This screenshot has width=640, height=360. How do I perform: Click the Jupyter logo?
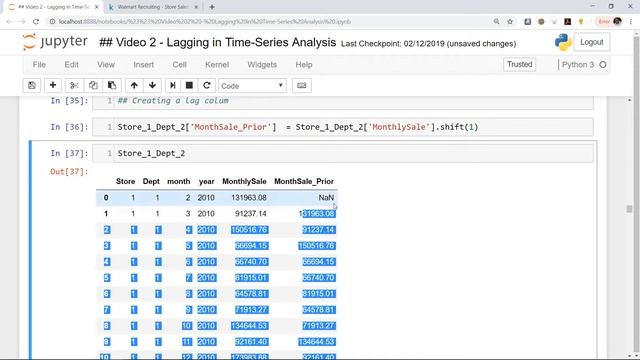[x=55, y=42]
